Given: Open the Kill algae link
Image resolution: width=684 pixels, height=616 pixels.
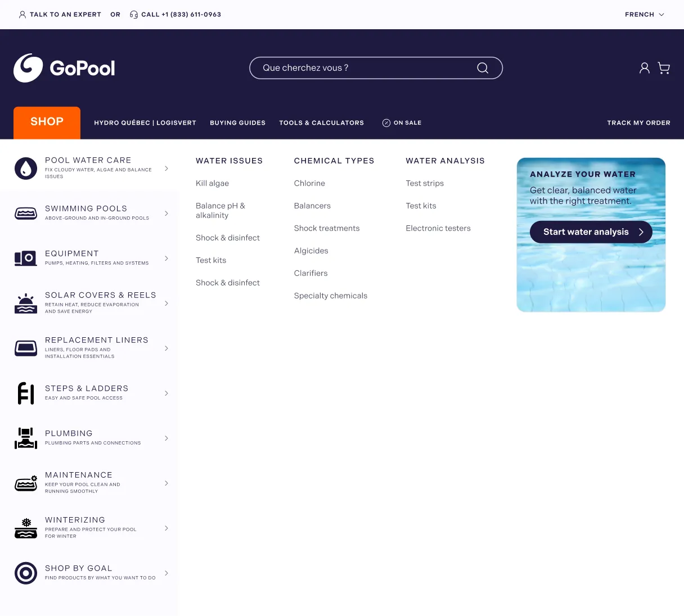Looking at the screenshot, I should [x=213, y=183].
